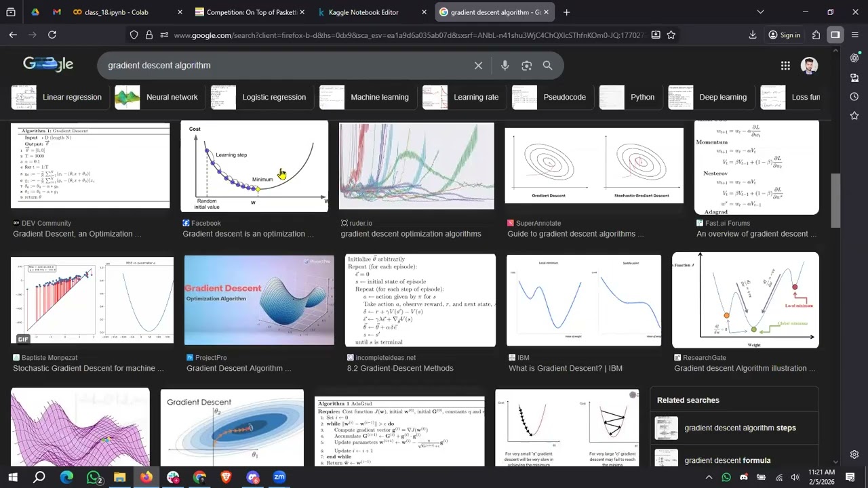Open '8.2 Gradient-Descent Methods' link
The width and height of the screenshot is (868, 488).
pos(400,368)
